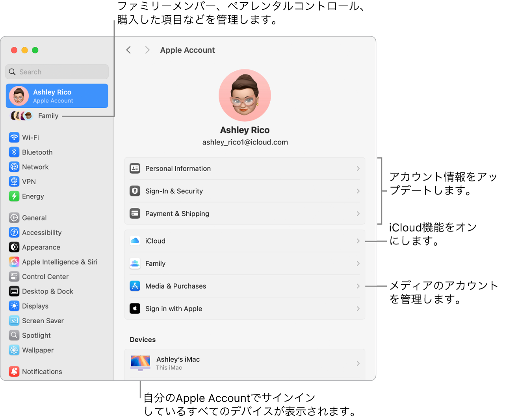This screenshot has height=420, width=505.
Task: Click the Displays sun icon
Action: [x=14, y=306]
